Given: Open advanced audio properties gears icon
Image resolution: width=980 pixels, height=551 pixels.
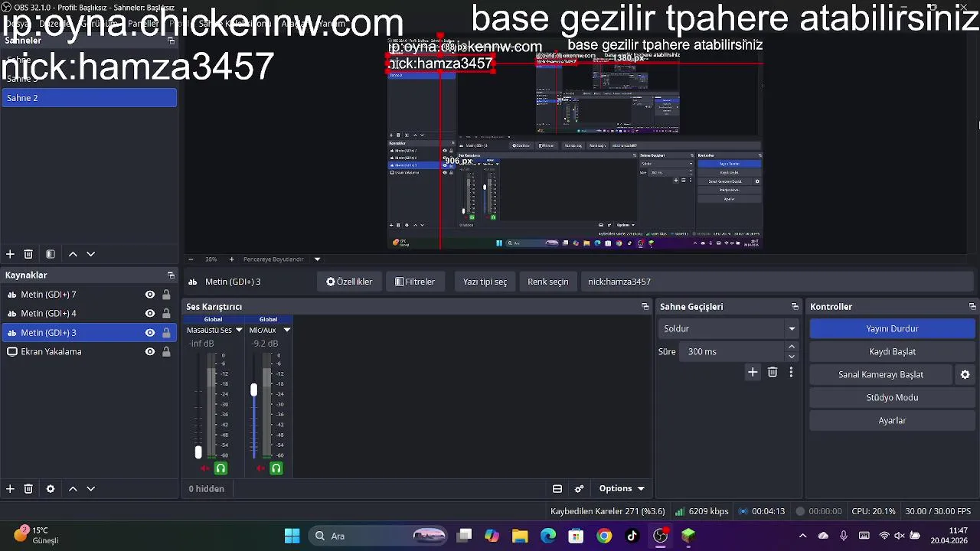Looking at the screenshot, I should [580, 488].
